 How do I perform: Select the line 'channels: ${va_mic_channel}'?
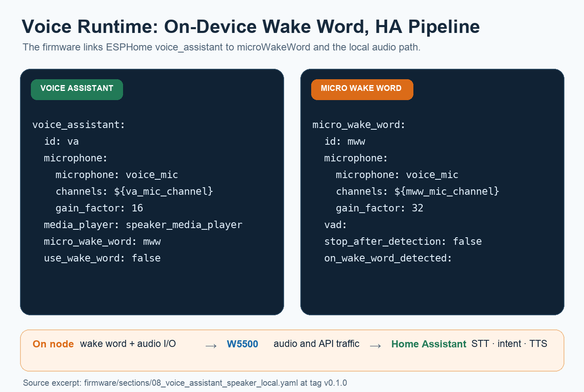[x=134, y=191]
